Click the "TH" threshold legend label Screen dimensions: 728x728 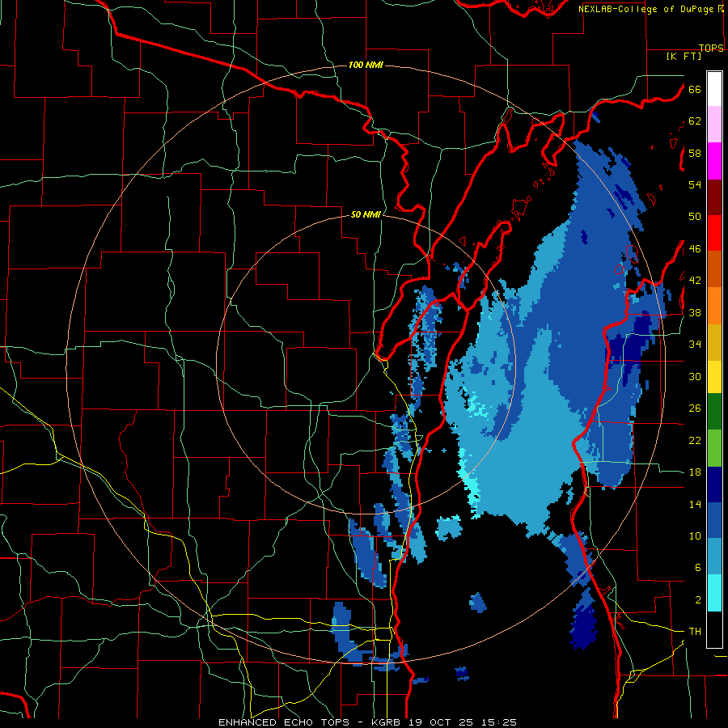coord(695,632)
